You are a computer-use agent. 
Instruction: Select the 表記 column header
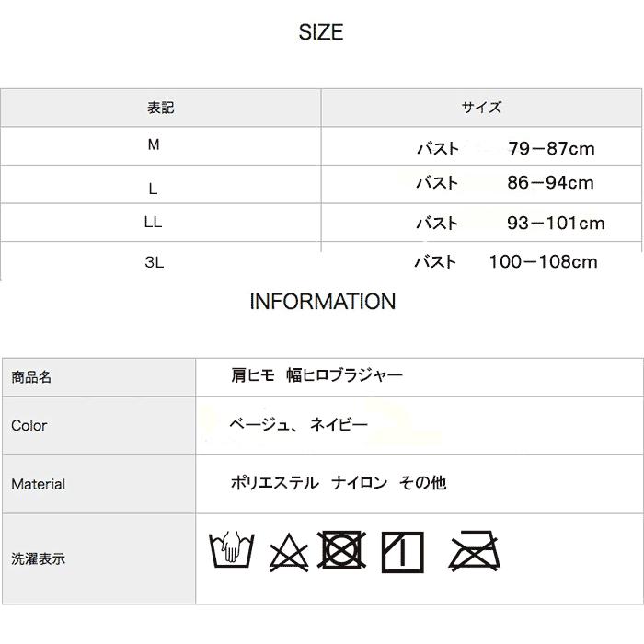160,108
